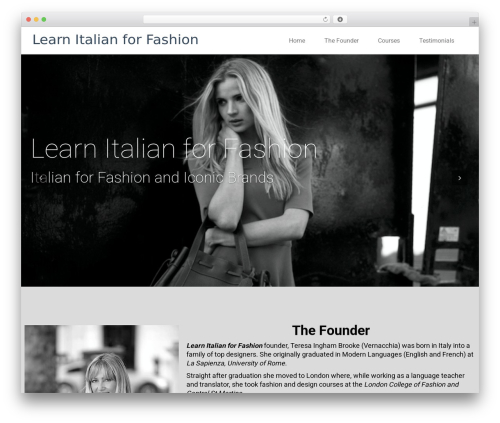Screen dimensions: 500x423
Task: Close the window with the red button
Action: pyautogui.click(x=29, y=19)
